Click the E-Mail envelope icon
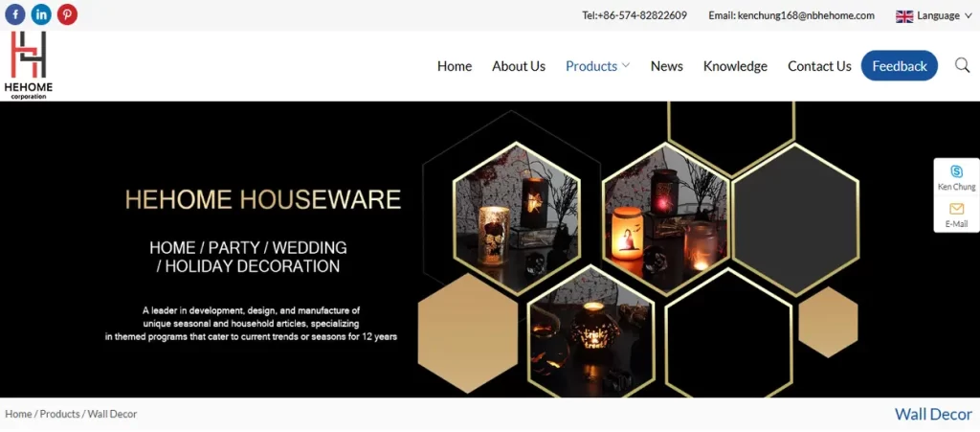 click(x=956, y=209)
